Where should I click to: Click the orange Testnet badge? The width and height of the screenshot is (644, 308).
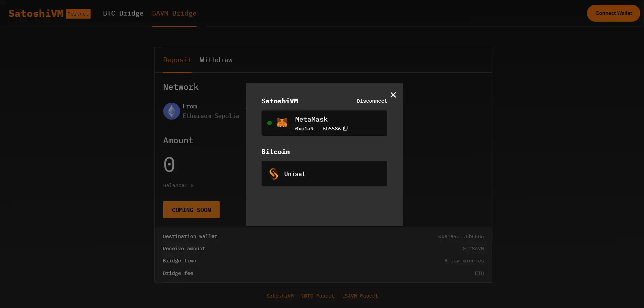(x=78, y=14)
